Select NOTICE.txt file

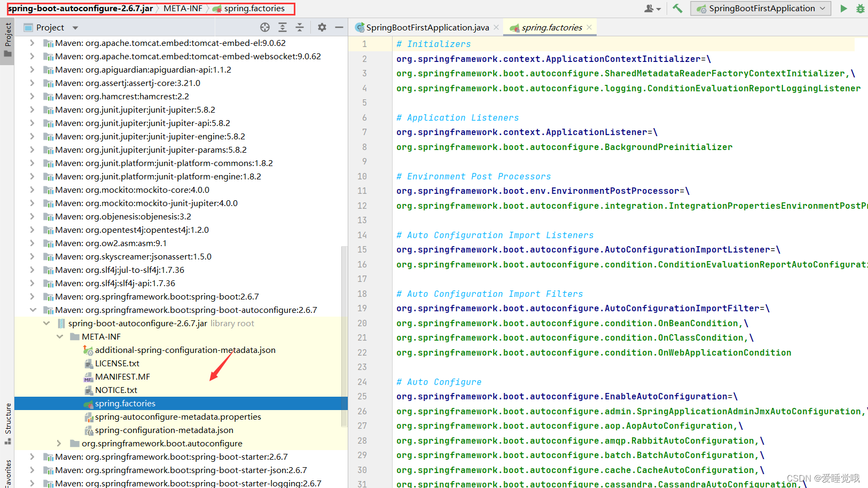(x=116, y=390)
